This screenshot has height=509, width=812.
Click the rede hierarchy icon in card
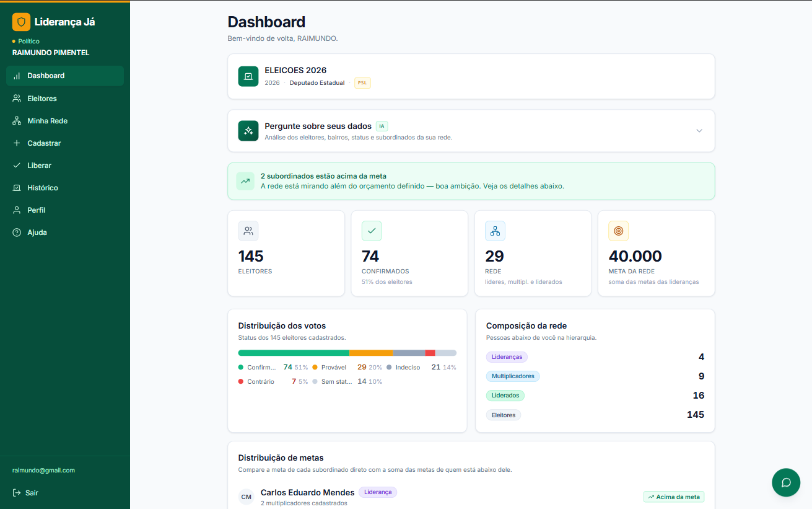click(495, 231)
